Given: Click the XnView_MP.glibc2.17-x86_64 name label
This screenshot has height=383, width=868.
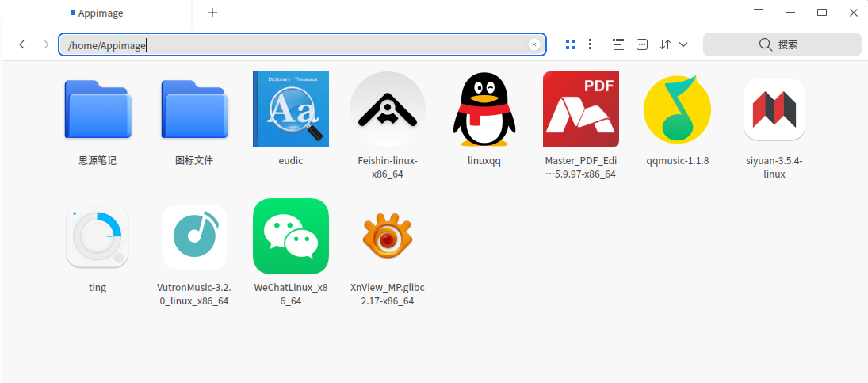Looking at the screenshot, I should tap(388, 294).
